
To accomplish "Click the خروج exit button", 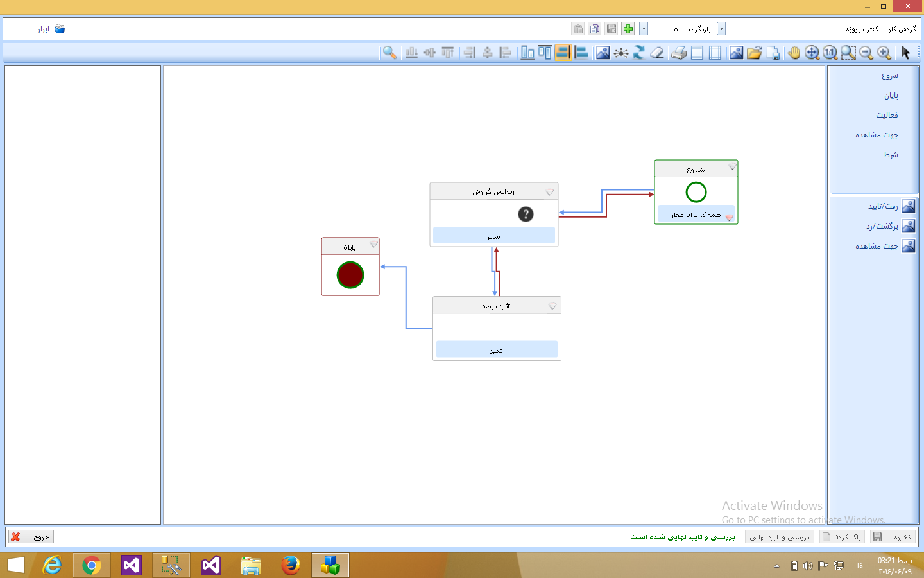I will (31, 537).
